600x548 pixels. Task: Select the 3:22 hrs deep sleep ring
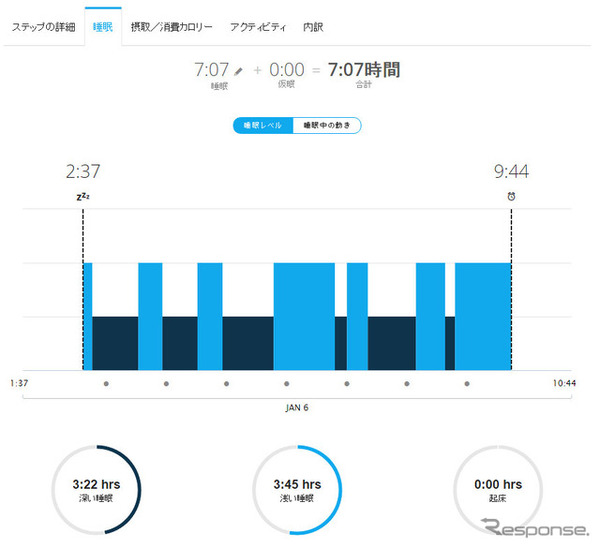click(96, 490)
